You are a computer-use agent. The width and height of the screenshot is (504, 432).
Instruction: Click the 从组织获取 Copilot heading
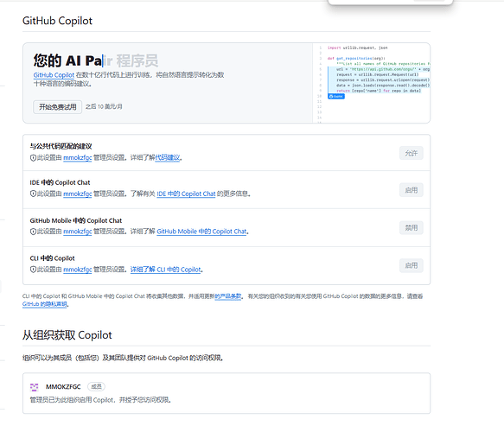point(67,335)
